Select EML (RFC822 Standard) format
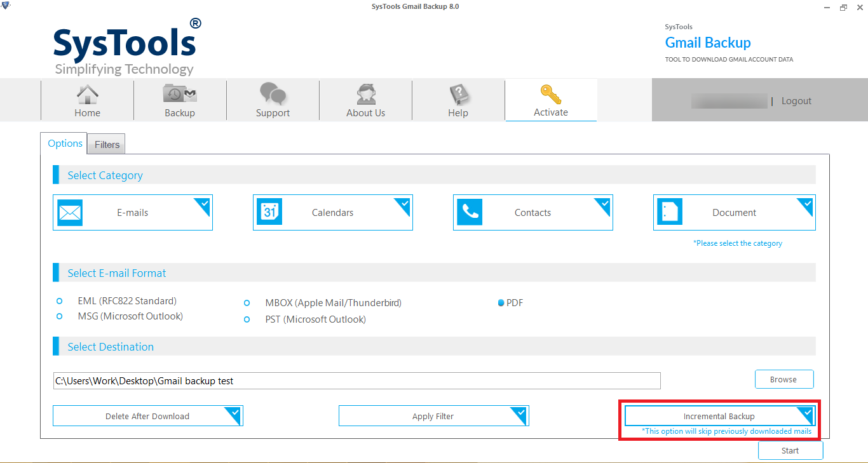This screenshot has height=463, width=868. tap(60, 301)
